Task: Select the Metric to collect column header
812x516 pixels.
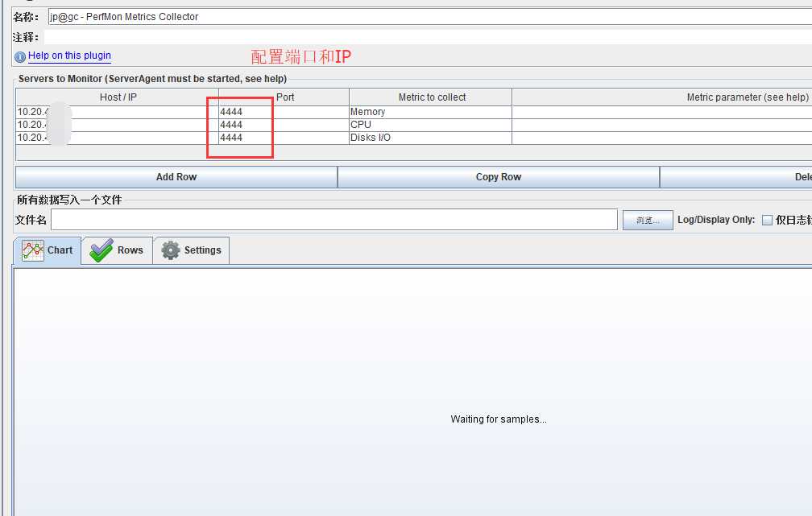Action: 431,97
